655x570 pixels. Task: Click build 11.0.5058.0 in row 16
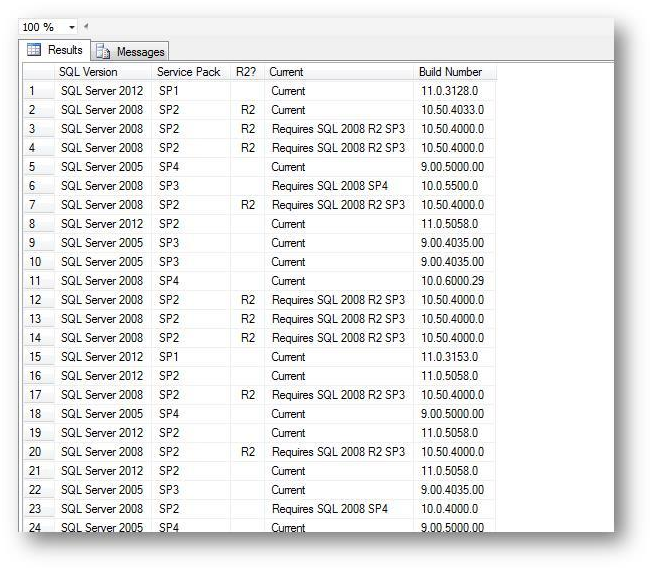click(x=449, y=375)
